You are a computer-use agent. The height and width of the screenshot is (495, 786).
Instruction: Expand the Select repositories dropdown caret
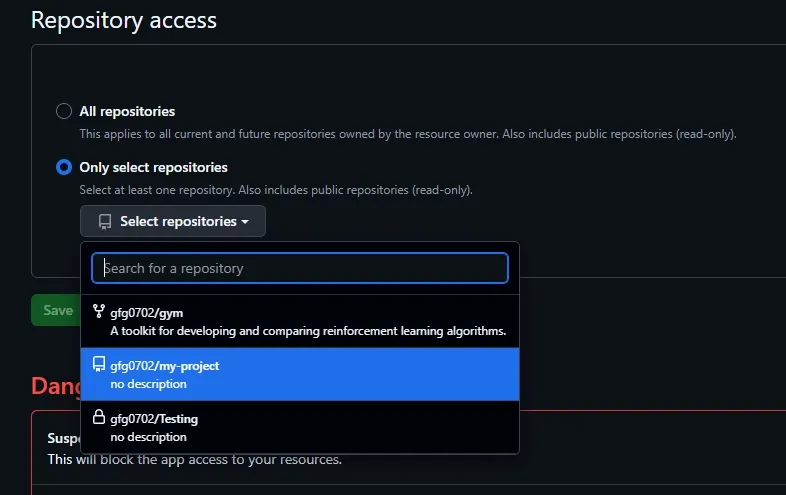point(245,222)
